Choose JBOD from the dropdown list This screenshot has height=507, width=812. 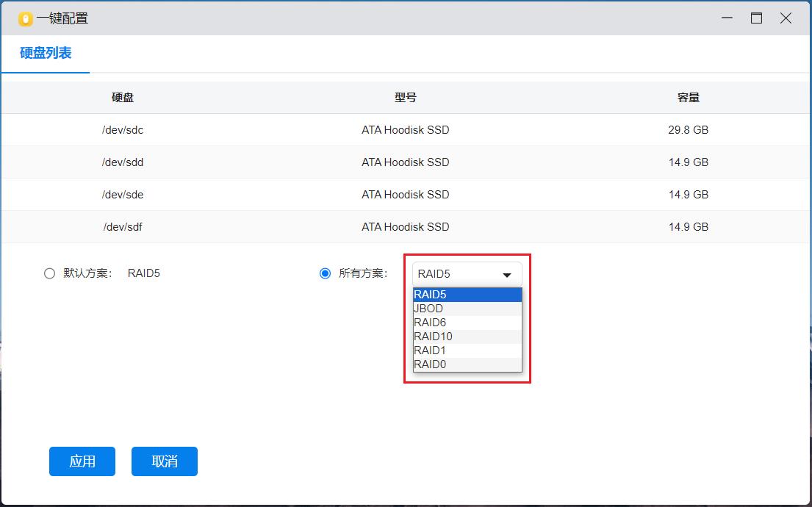467,309
